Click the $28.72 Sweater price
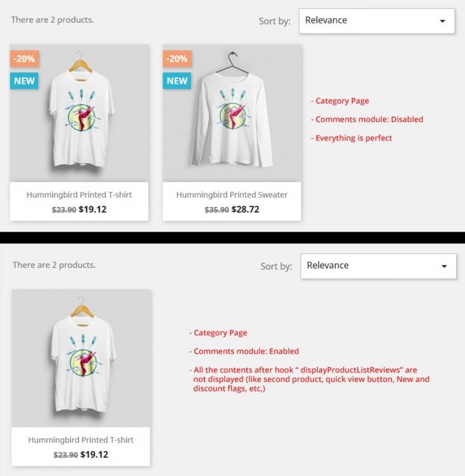Screen dimensions: 465x476 click(246, 209)
